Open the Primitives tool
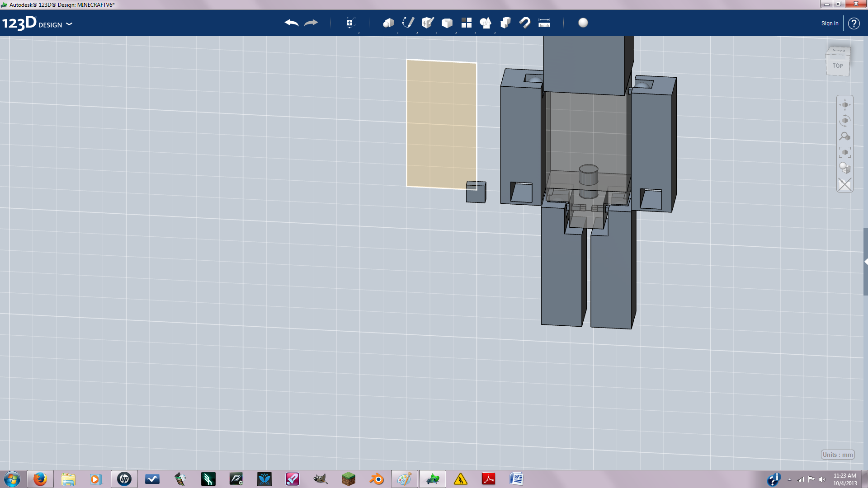Screen dimensions: 868x488 (388, 23)
